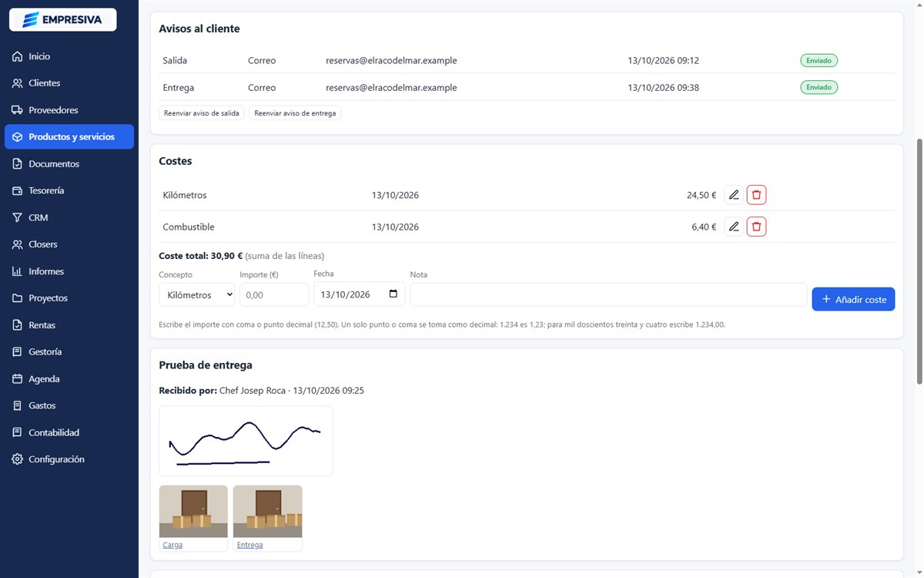The width and height of the screenshot is (924, 578).
Task: Open Informes menu label
Action: (46, 271)
